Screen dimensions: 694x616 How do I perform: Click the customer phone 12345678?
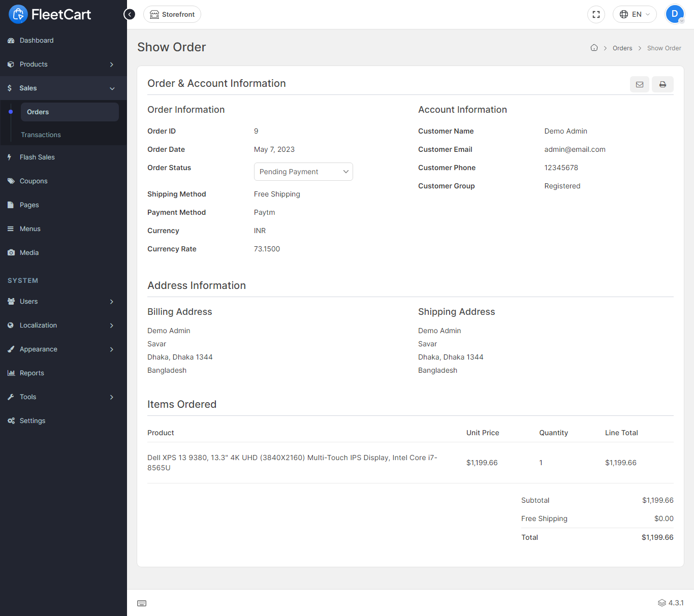[x=561, y=168]
